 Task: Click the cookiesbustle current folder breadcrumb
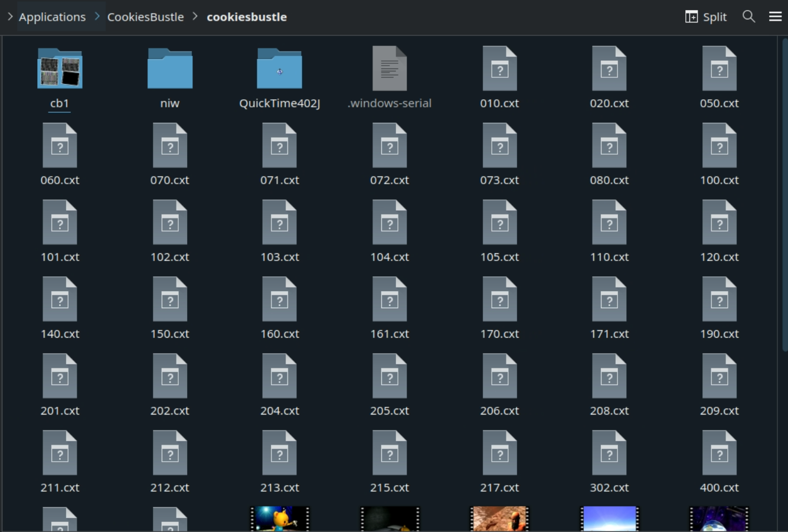pos(247,17)
